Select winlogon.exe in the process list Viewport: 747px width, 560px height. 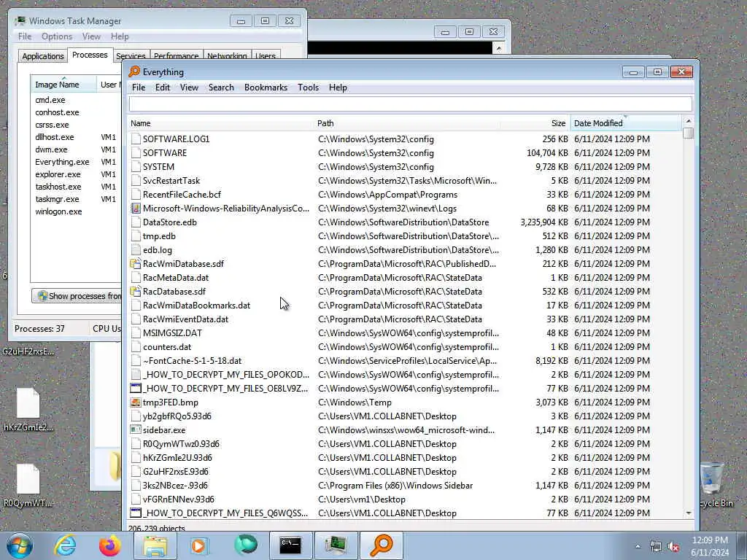tap(58, 211)
